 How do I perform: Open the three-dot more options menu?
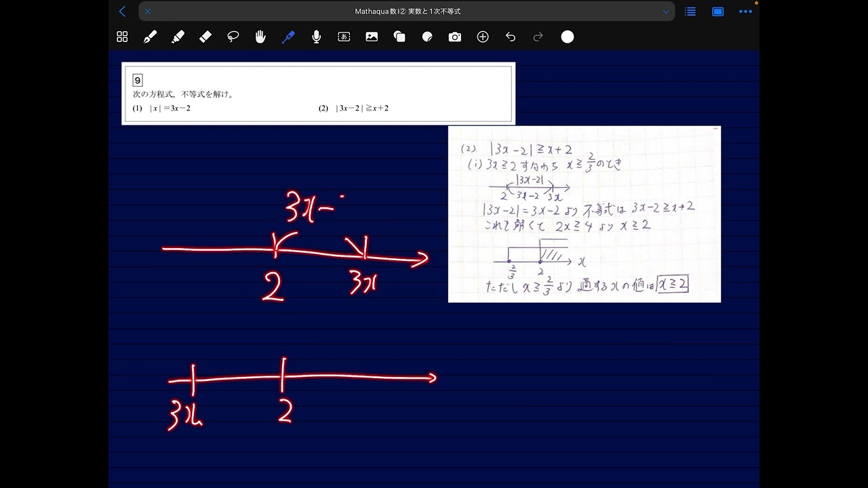pos(746,12)
